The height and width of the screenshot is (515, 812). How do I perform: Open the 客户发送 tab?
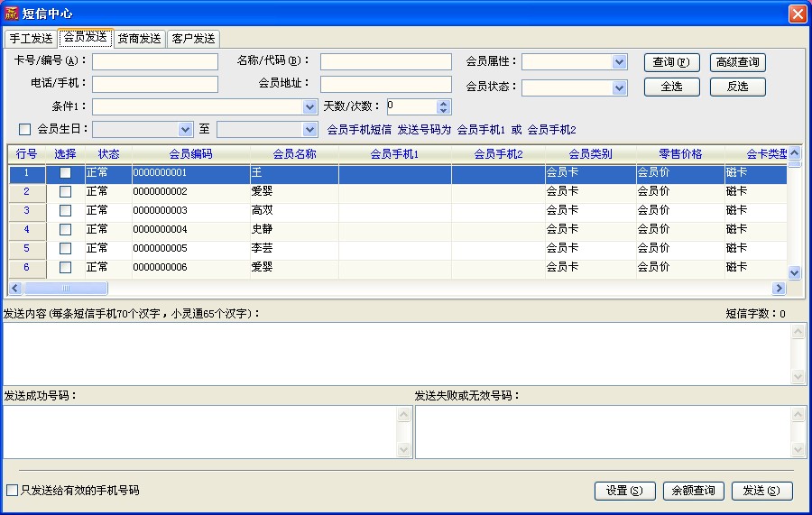point(192,39)
